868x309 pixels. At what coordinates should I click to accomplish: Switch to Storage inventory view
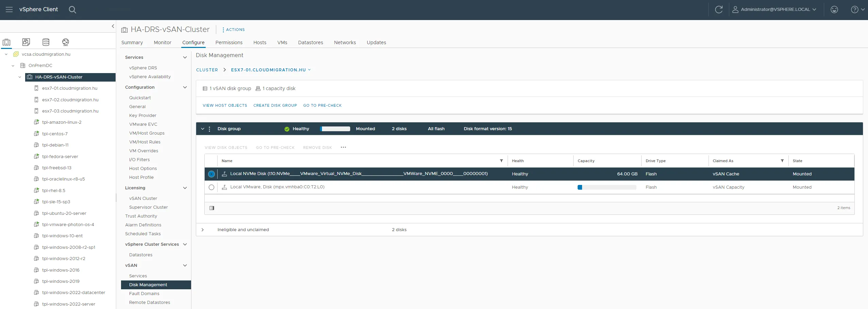point(46,42)
